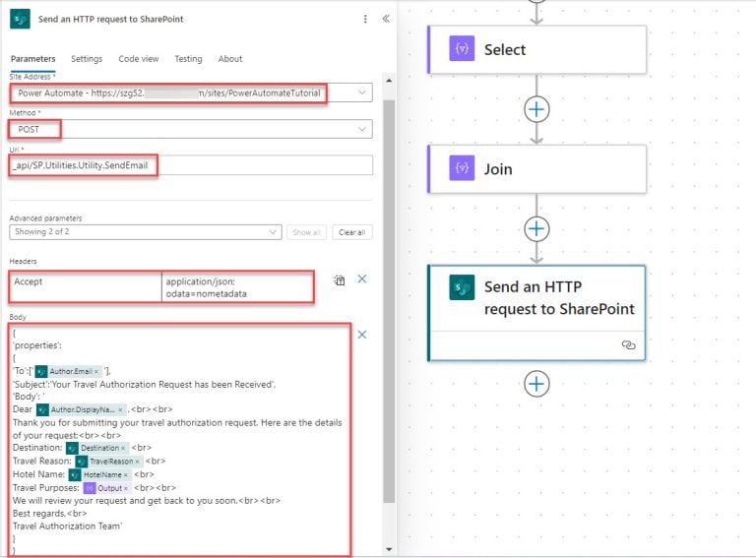Screen dimensions: 756x558
Task: Click the 'Travel Authorization Team' body text
Action: [68, 527]
